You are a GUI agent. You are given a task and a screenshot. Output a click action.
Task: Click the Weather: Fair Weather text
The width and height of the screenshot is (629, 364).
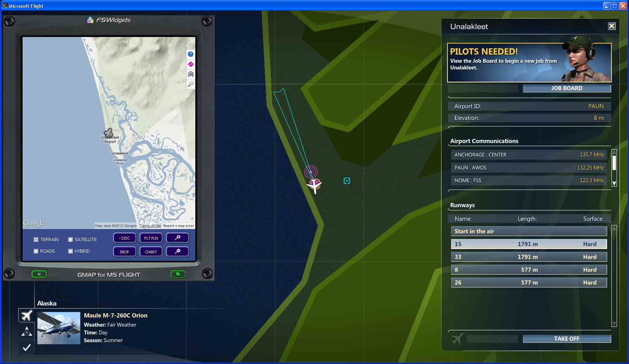[110, 325]
